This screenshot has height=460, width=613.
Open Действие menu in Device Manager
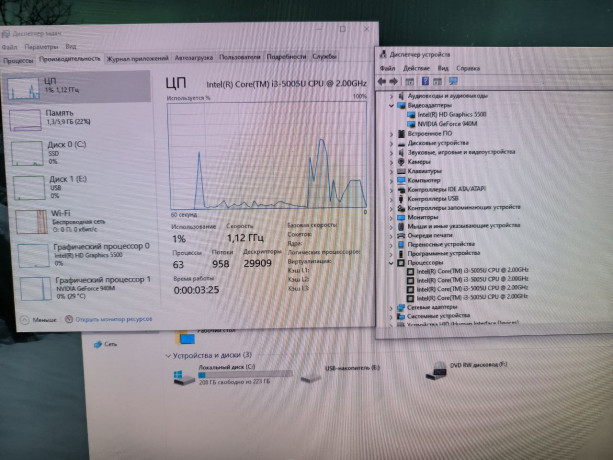click(x=416, y=68)
